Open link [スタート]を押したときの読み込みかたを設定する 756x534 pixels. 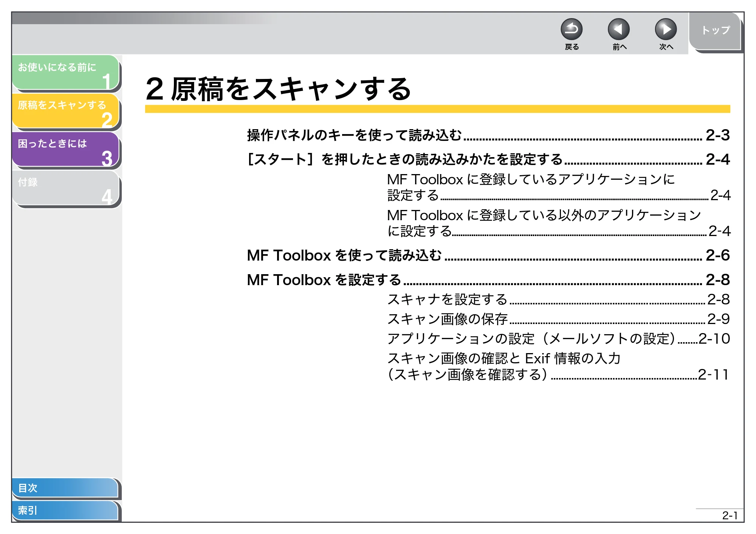(488, 159)
